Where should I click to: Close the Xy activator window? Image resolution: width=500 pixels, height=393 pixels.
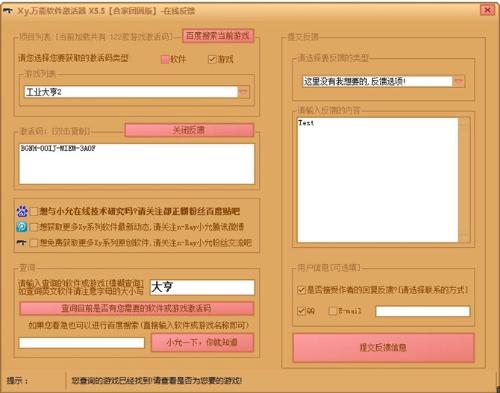tap(487, 10)
